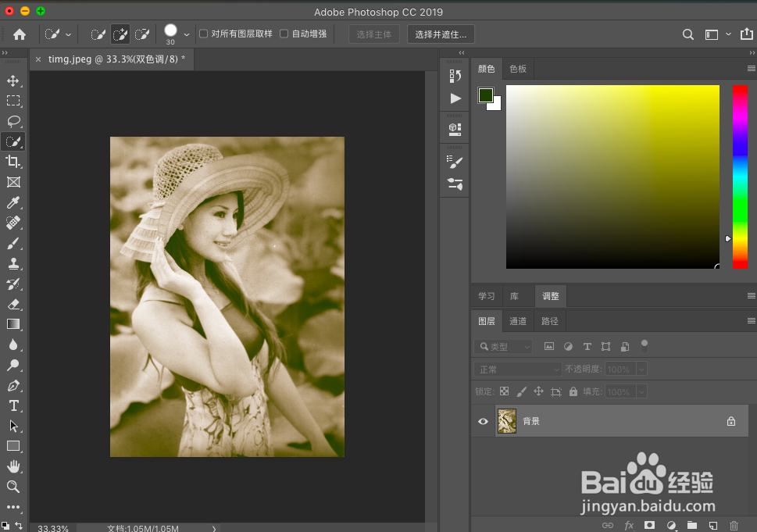This screenshot has height=532, width=757.
Task: Switch to the 库 tab
Action: pos(515,296)
